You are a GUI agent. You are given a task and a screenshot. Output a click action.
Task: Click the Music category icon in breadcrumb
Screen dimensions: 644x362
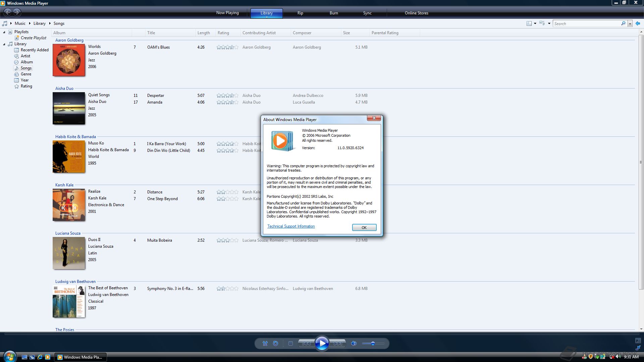(5, 23)
